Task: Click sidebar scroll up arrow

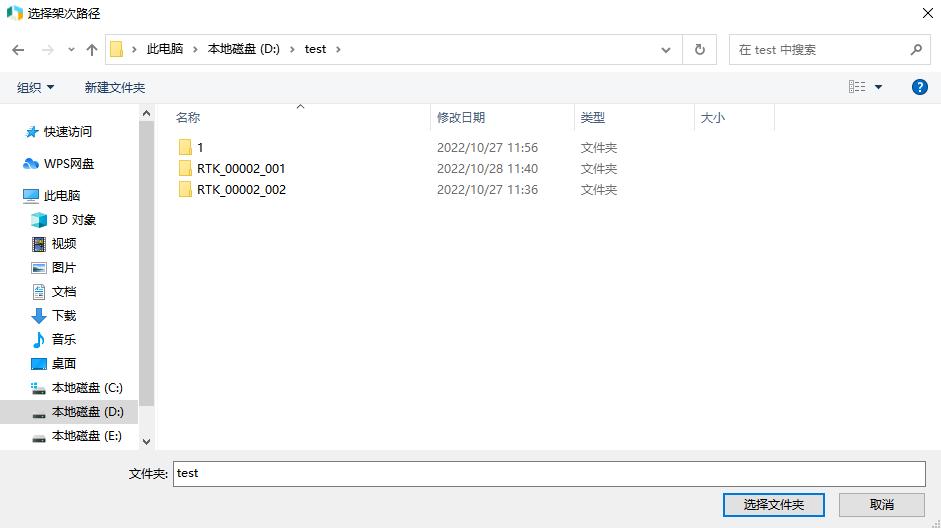Action: click(x=146, y=113)
